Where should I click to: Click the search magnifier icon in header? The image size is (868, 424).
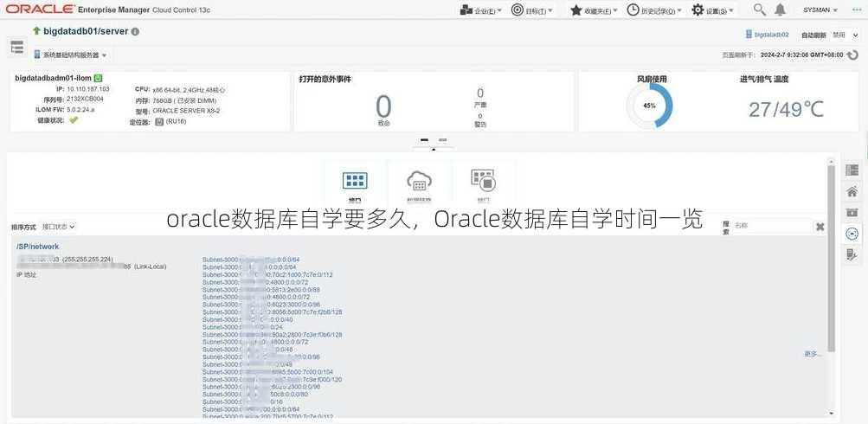[x=760, y=10]
